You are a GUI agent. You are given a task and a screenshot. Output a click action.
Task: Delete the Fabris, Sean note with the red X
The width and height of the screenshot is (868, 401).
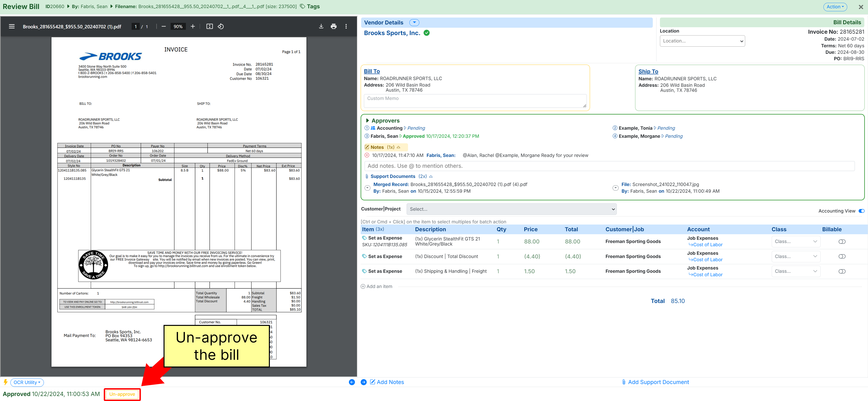click(x=367, y=155)
